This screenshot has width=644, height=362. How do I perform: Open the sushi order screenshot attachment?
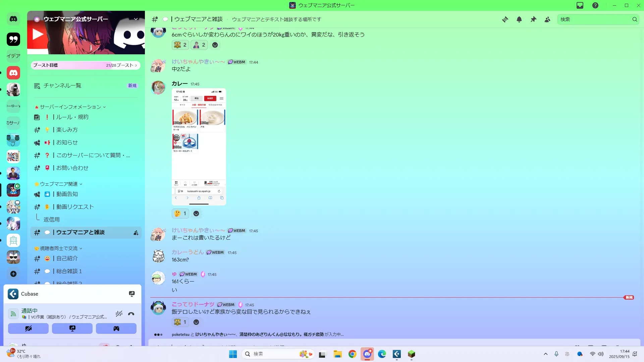point(199,147)
